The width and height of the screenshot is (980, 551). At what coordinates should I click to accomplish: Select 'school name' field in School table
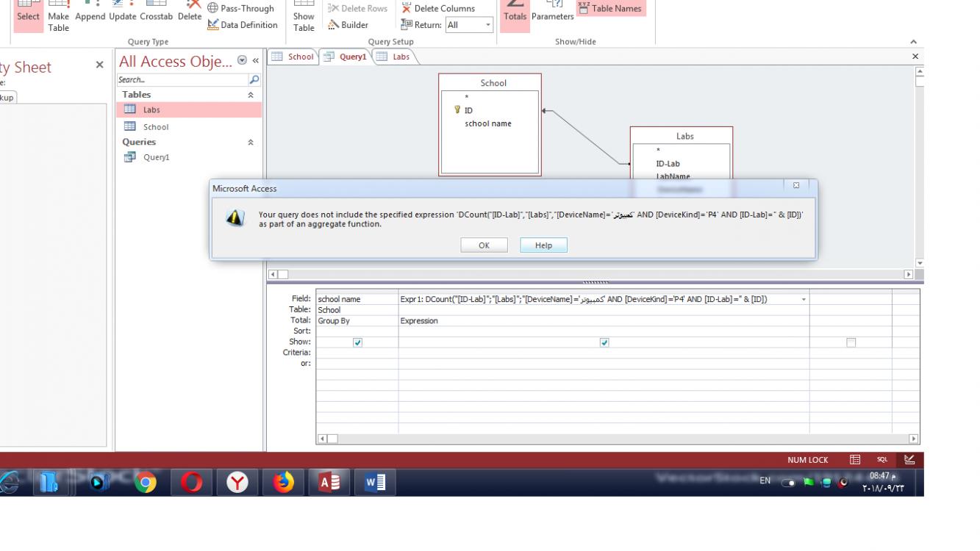(490, 123)
